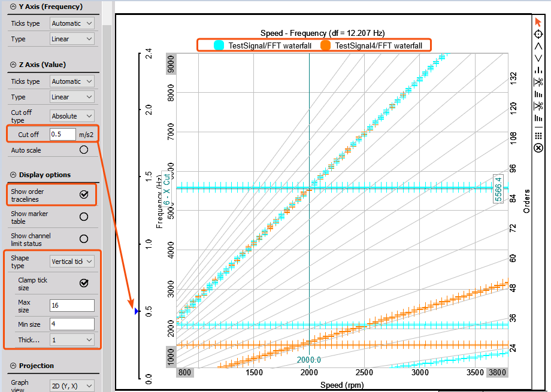Click the orange TestSignal4 legend swatch
The width and height of the screenshot is (551, 392).
(x=325, y=45)
